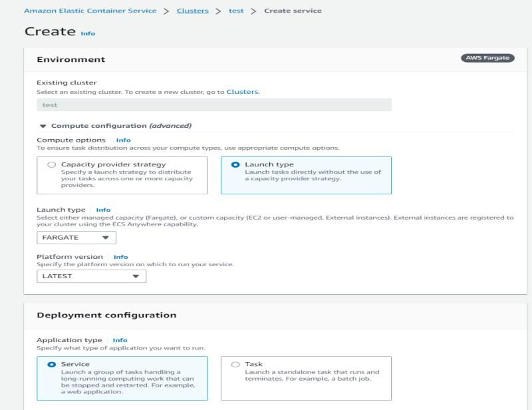Select the Launch type radio option
The image size is (532, 410).
click(x=235, y=164)
